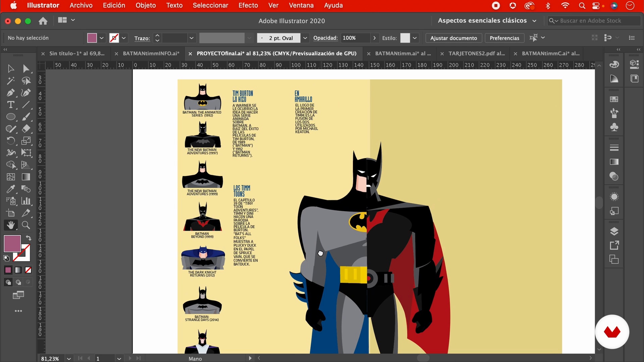
Task: Open the Color palette panel icon
Action: point(614,64)
